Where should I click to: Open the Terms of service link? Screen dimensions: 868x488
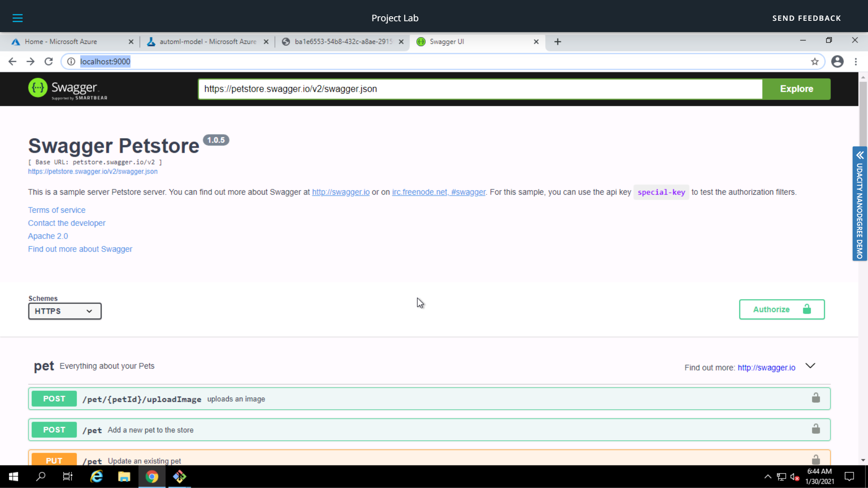[x=57, y=210]
